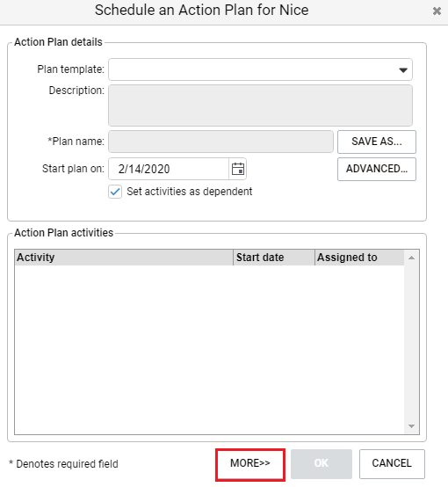Click the CANCEL button
The image size is (448, 487).
click(392, 464)
